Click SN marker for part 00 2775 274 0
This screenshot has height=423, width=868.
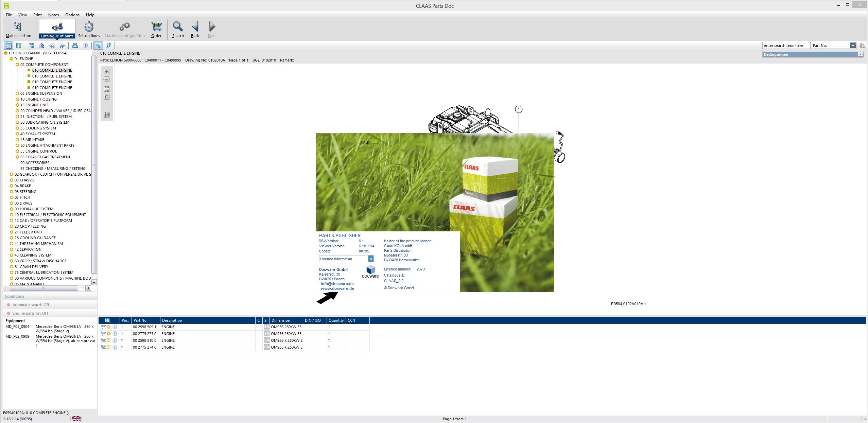(x=266, y=347)
